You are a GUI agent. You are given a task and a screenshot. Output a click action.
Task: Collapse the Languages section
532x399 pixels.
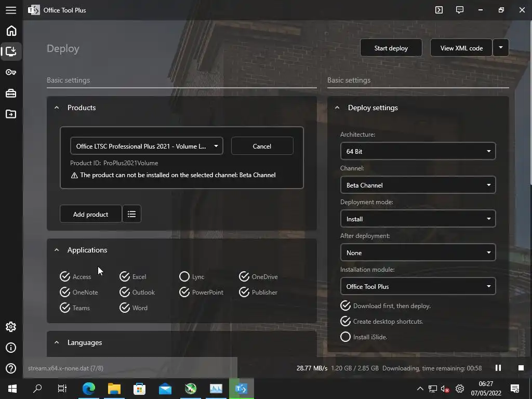click(57, 343)
